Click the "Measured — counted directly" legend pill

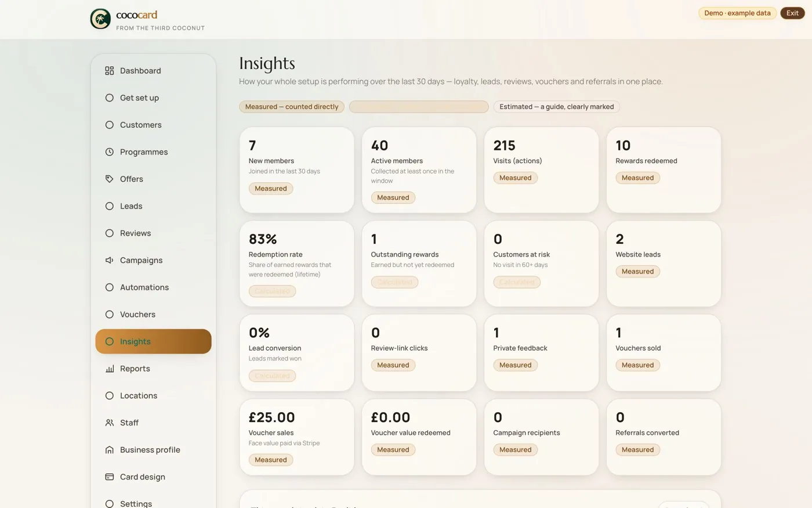point(292,107)
